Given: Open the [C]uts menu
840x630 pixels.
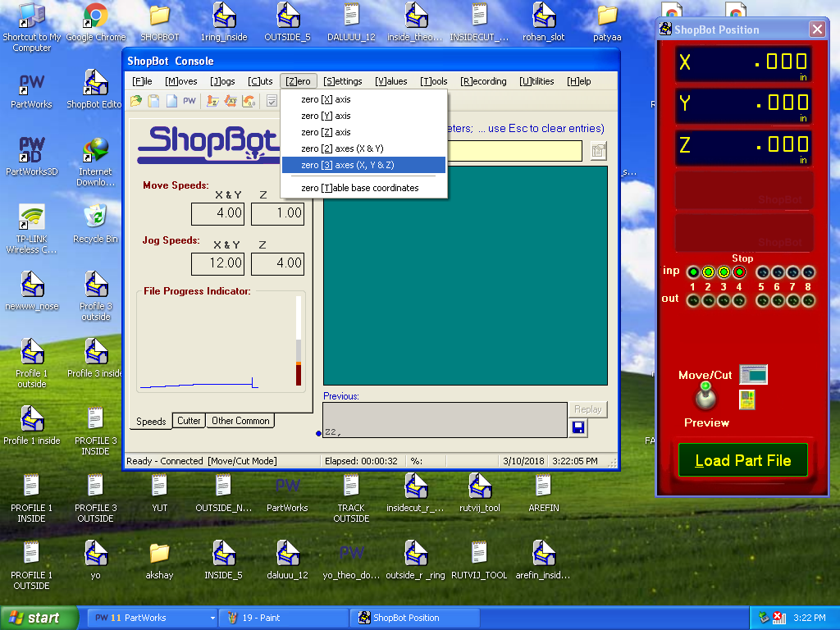Looking at the screenshot, I should 260,81.
